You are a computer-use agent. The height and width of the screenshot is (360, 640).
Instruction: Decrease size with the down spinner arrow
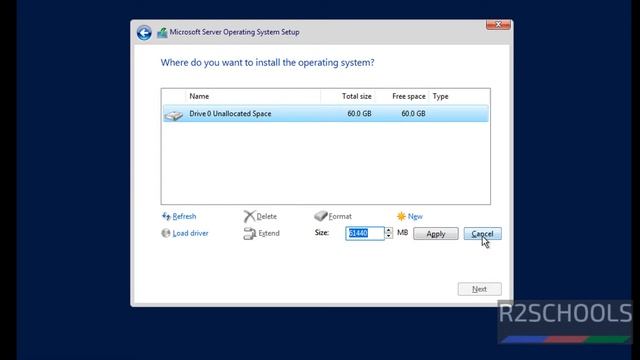tap(389, 236)
